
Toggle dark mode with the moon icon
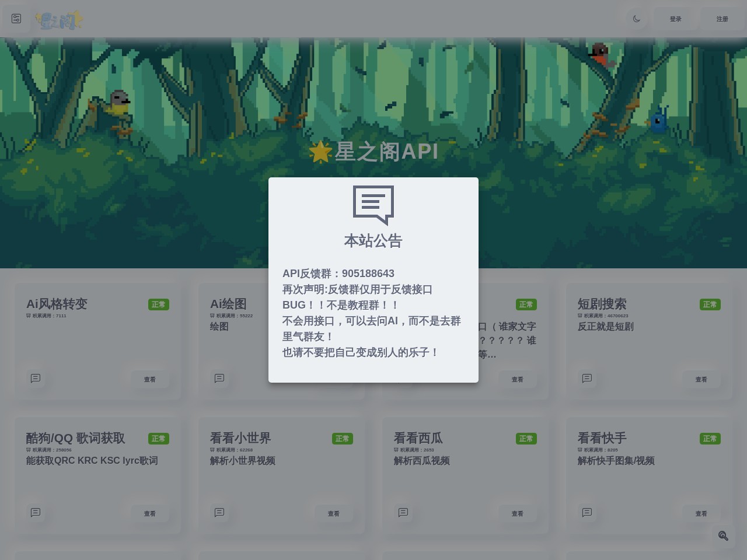tap(636, 18)
